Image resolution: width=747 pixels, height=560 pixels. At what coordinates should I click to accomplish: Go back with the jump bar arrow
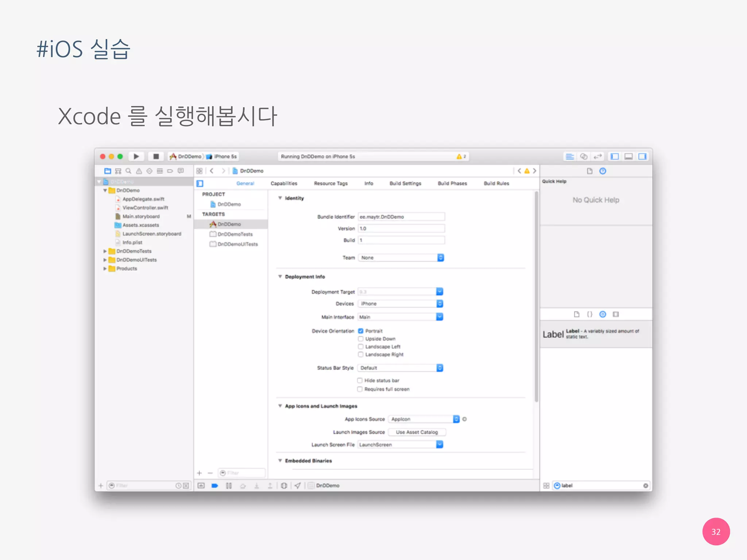(x=212, y=171)
